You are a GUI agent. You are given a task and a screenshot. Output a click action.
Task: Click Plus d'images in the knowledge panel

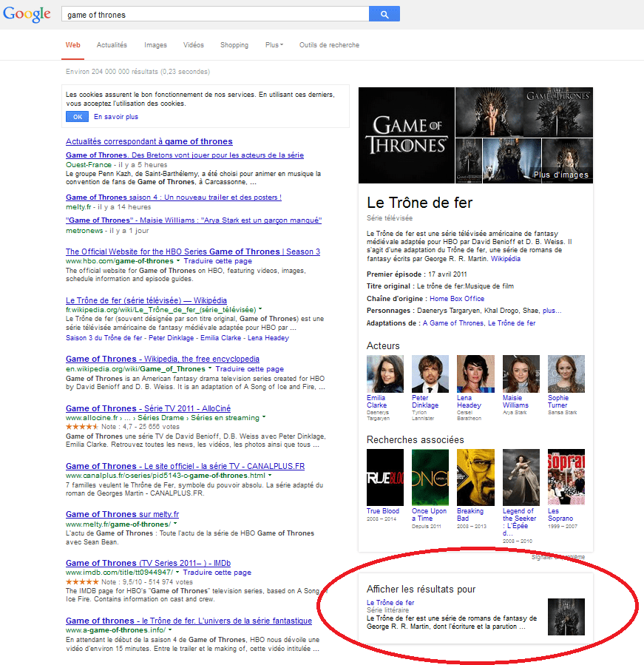click(x=560, y=175)
